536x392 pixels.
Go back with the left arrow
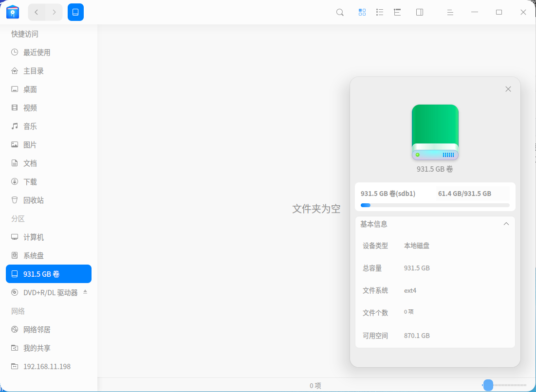37,12
